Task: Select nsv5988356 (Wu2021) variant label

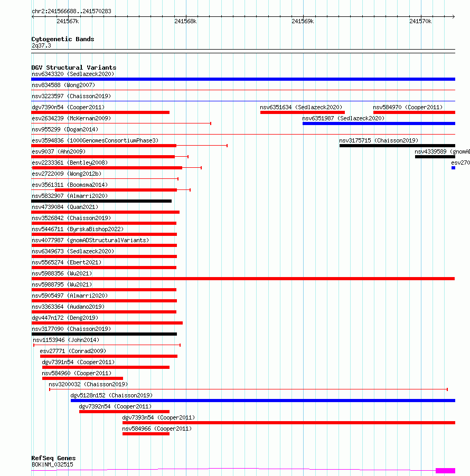Action: [62, 273]
